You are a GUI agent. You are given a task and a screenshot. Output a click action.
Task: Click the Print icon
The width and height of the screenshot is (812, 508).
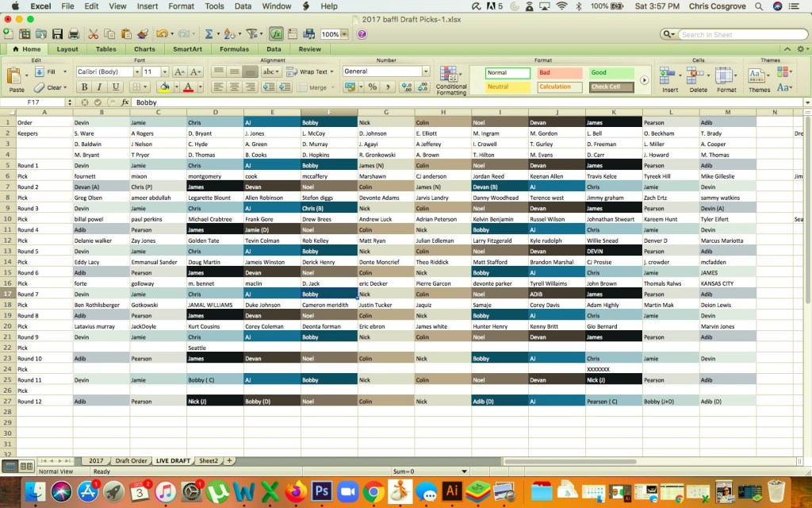[74, 34]
